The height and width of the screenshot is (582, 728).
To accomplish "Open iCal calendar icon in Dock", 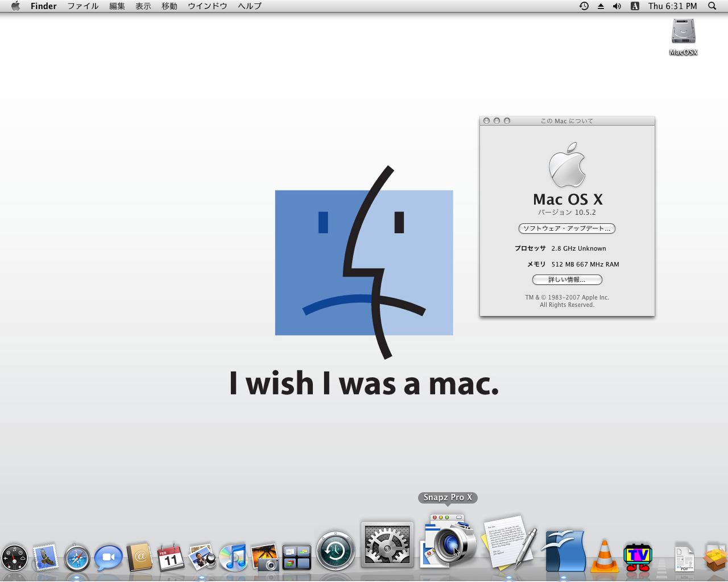I will 170,558.
